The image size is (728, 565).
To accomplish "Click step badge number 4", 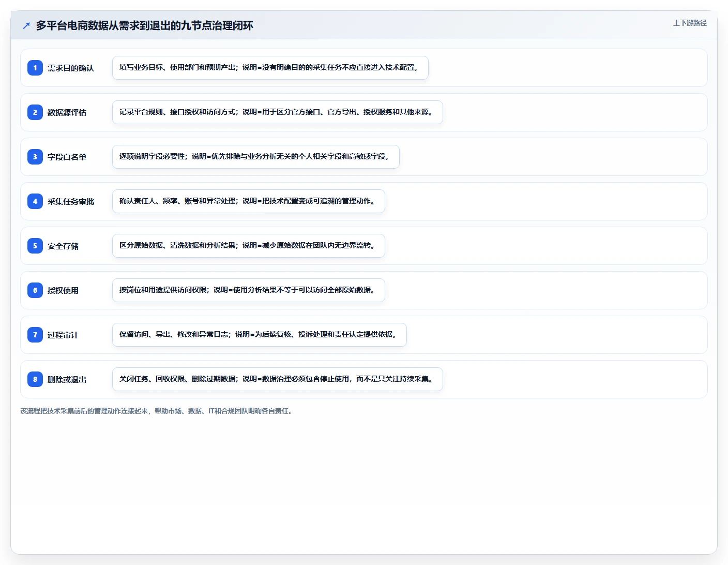I will (35, 201).
